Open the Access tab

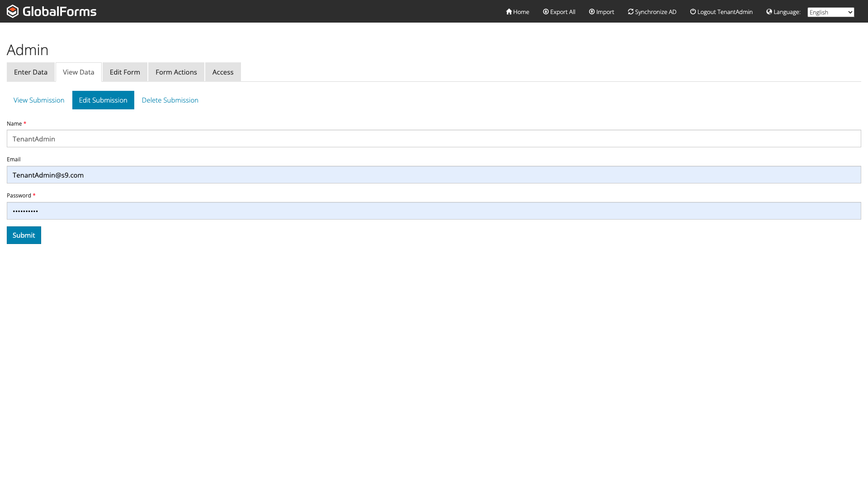click(x=223, y=72)
